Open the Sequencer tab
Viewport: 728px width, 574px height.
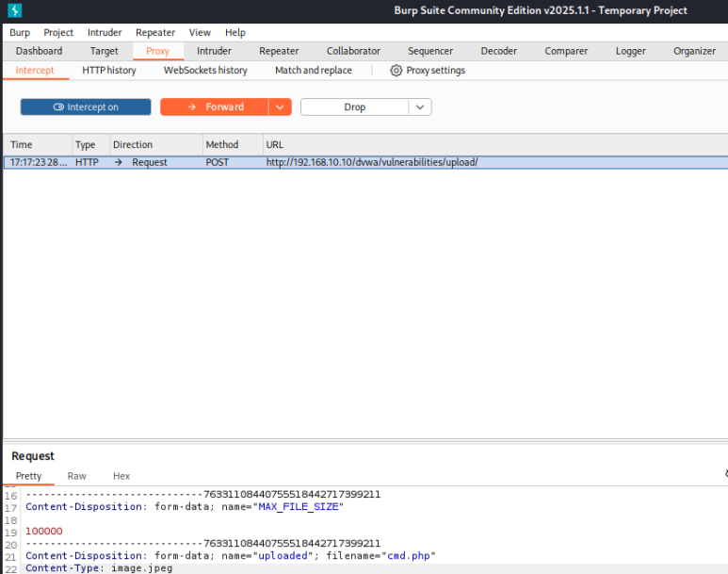coord(430,51)
